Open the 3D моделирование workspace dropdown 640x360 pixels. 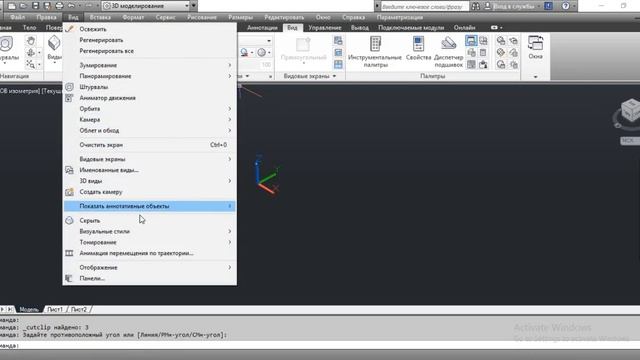[146, 6]
